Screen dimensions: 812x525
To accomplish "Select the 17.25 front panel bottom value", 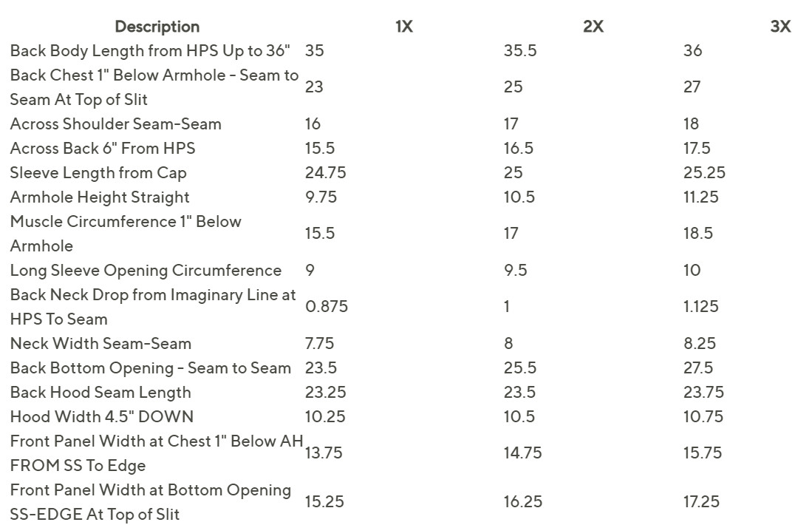I will [701, 502].
